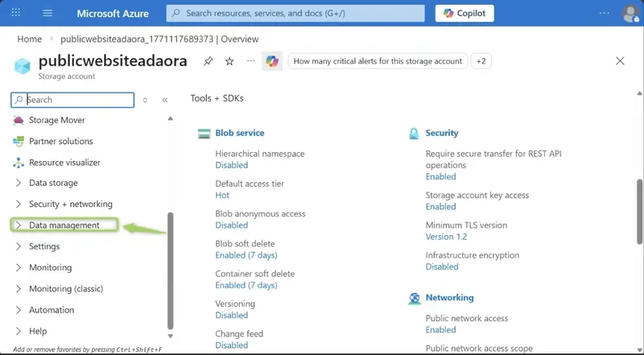Click Public network access Enabled link
644x355 pixels.
click(440, 330)
